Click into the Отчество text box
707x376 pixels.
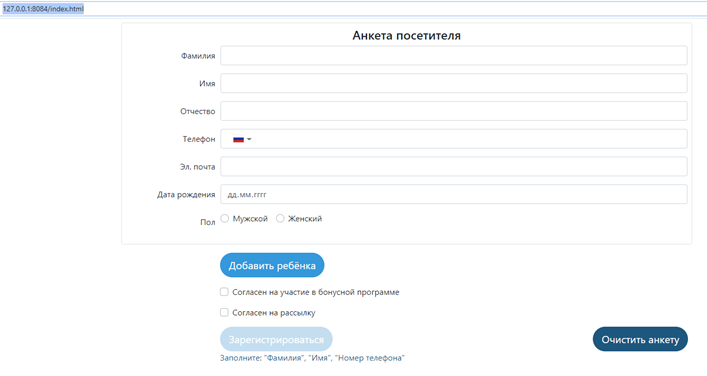tap(454, 111)
